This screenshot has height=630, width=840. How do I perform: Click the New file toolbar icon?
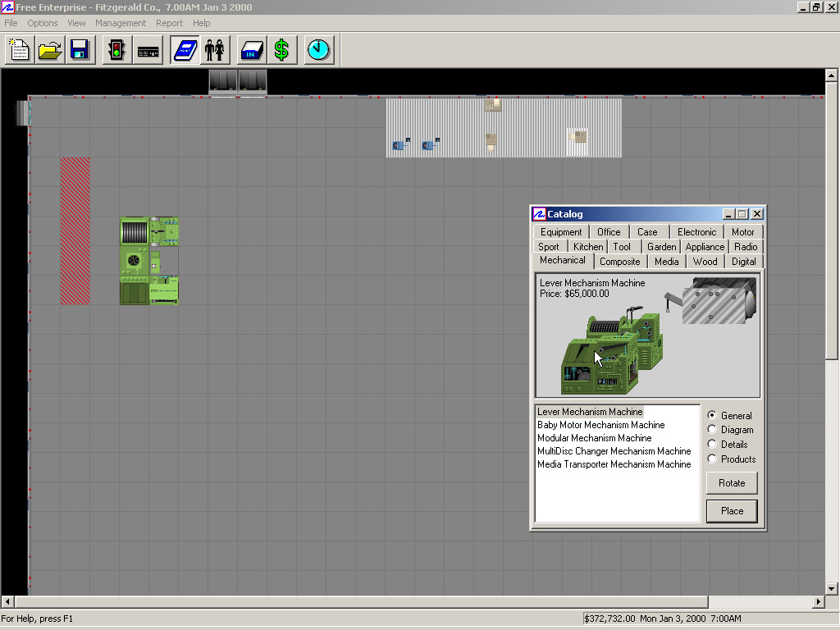coord(21,50)
